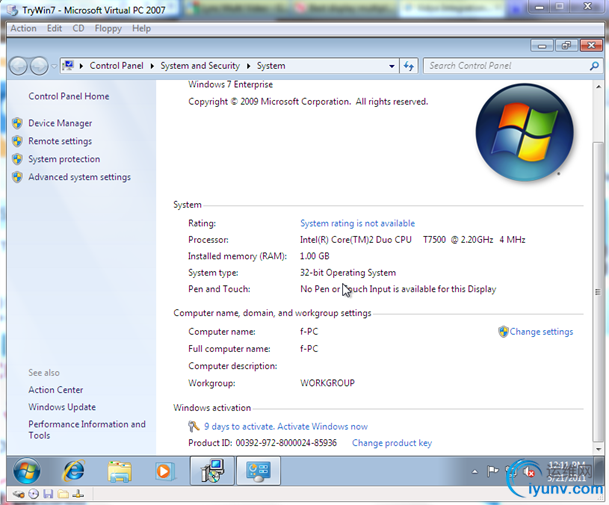Click the Windows Start orb
Viewport: 609px width, 505px height.
coord(27,471)
